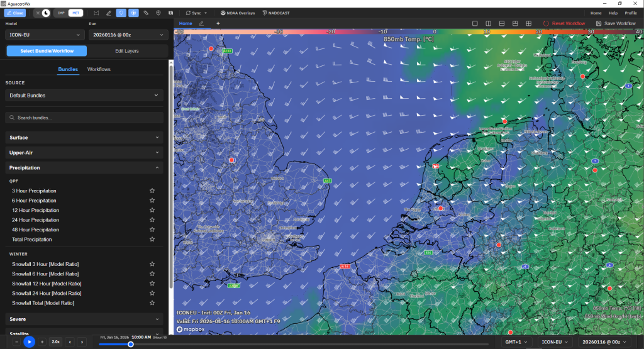Select the four-pane grid layout icon

(x=528, y=23)
